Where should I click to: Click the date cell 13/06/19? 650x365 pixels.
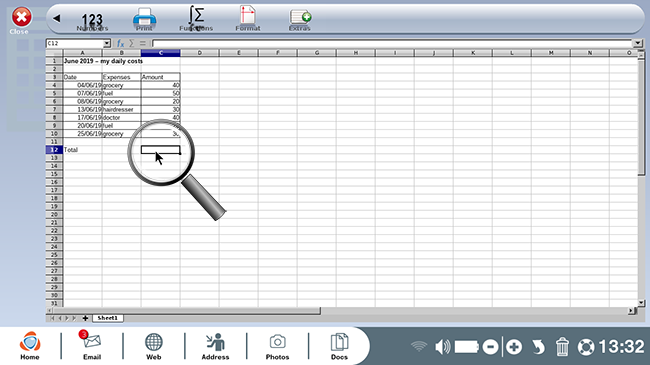pyautogui.click(x=82, y=109)
